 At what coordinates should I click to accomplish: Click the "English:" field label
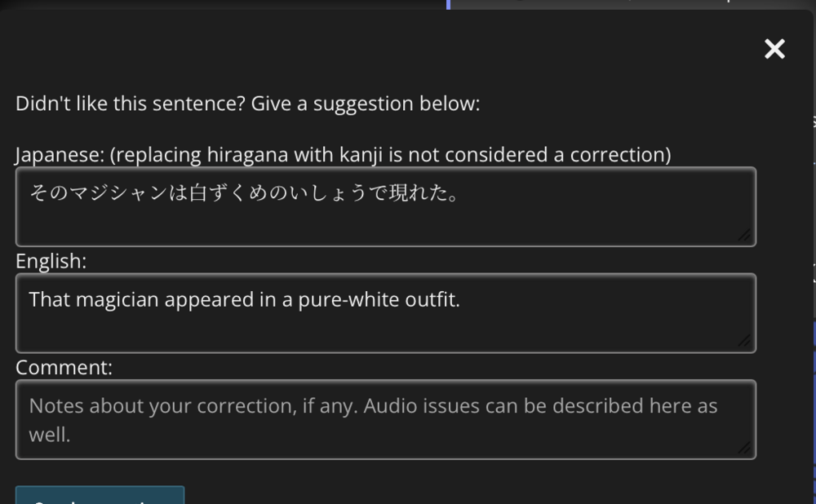pyautogui.click(x=51, y=261)
